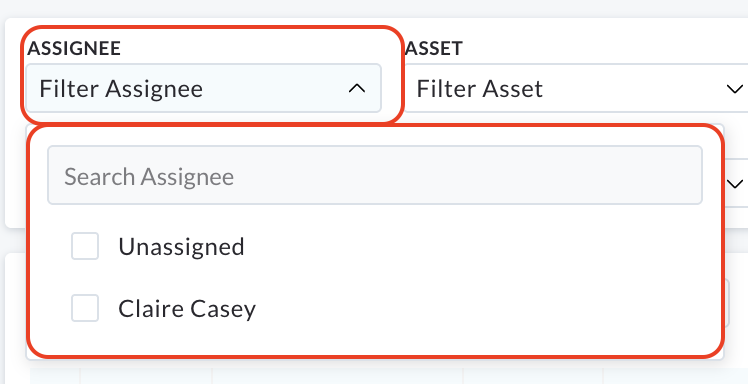The image size is (748, 384).
Task: Click the down chevron in Filter Asset
Action: [x=735, y=89]
